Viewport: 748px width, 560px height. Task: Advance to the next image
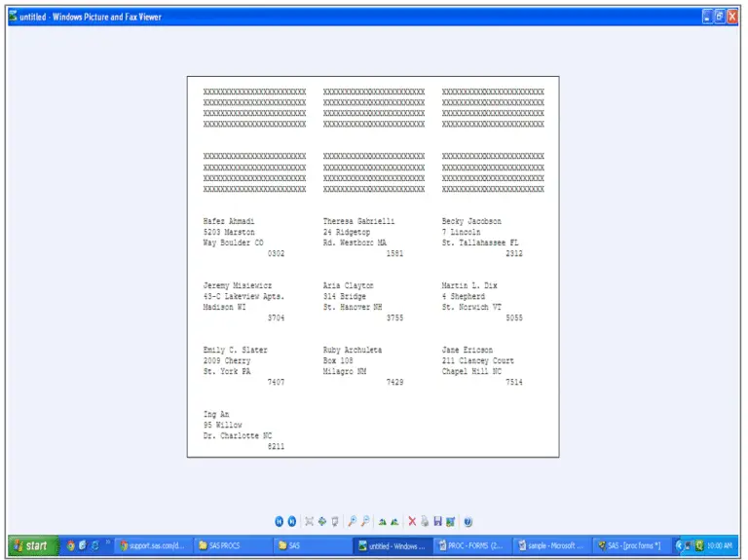click(291, 522)
